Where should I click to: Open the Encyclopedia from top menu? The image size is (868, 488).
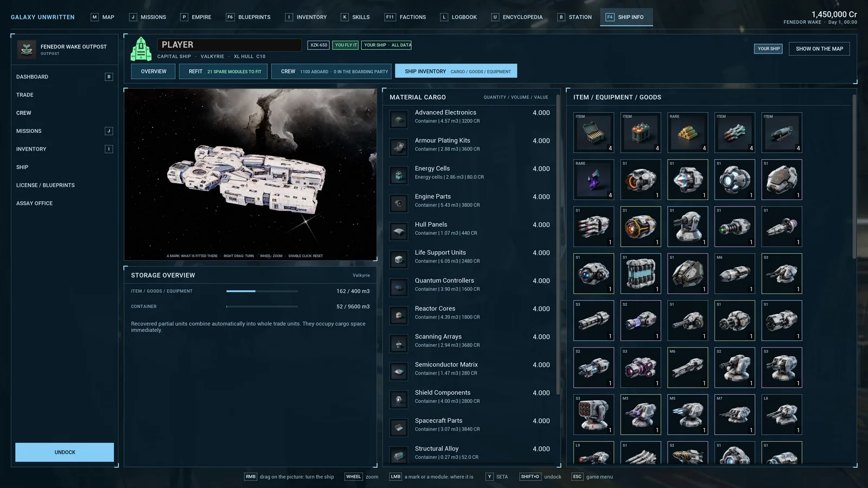[517, 17]
